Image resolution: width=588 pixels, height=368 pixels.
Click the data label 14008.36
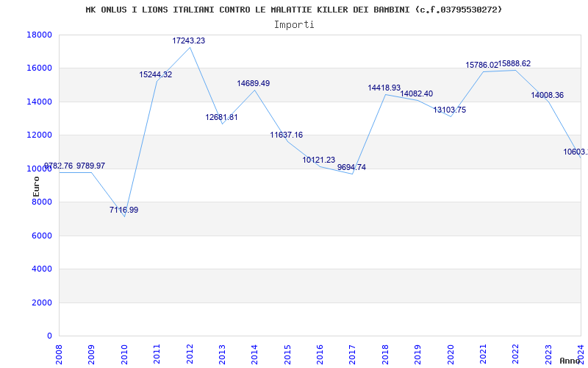[547, 96]
